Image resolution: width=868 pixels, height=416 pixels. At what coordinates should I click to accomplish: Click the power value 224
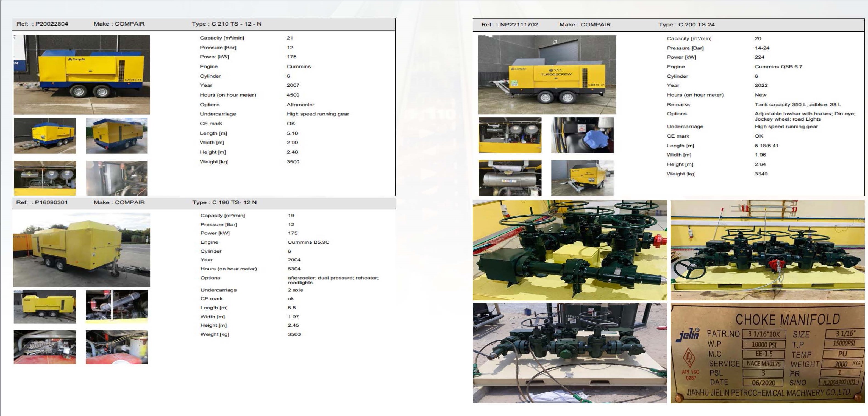759,57
